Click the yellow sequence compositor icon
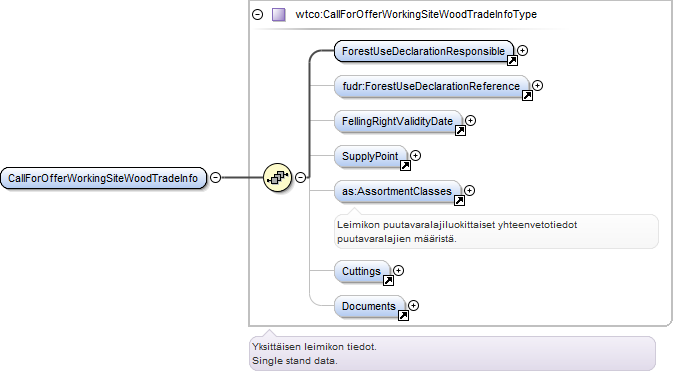 [x=277, y=177]
